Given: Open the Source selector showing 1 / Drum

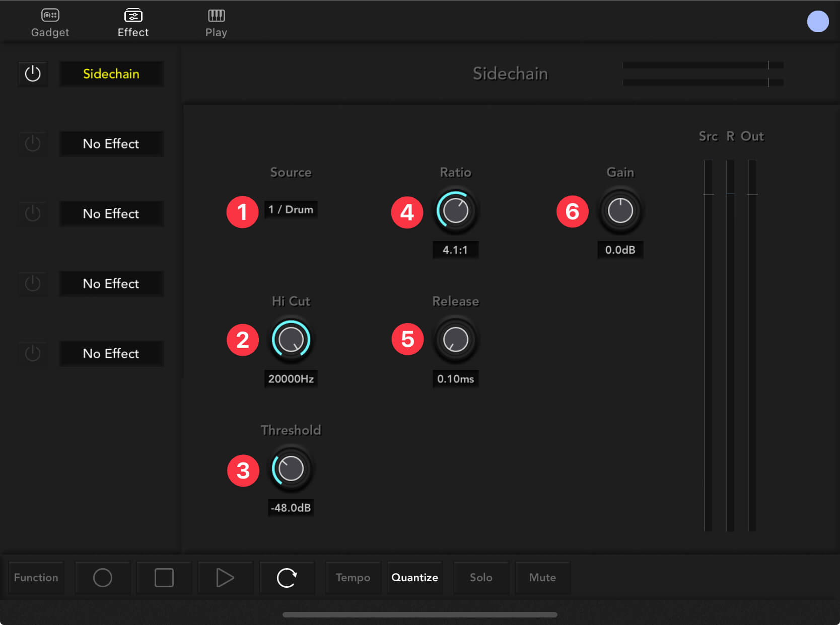Looking at the screenshot, I should click(x=291, y=209).
